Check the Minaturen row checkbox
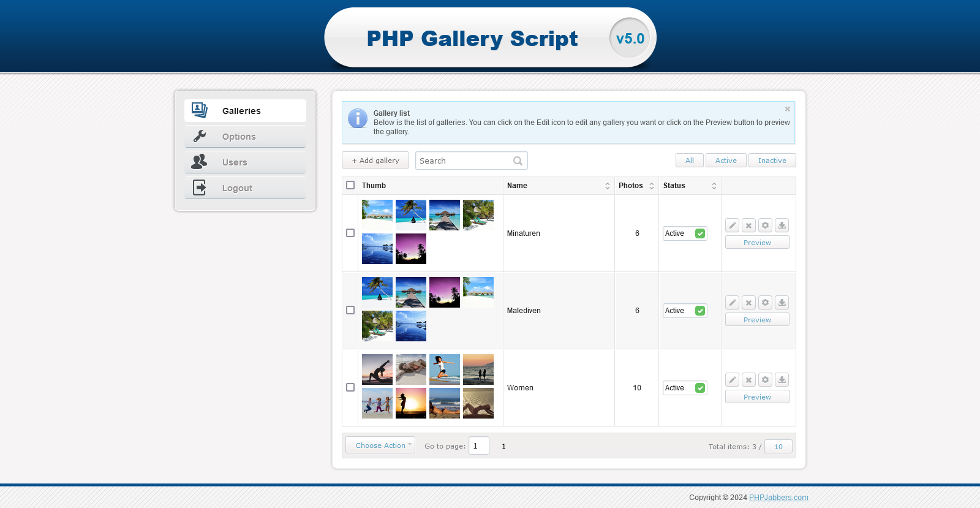Viewport: 980px width, 508px height. pos(350,233)
